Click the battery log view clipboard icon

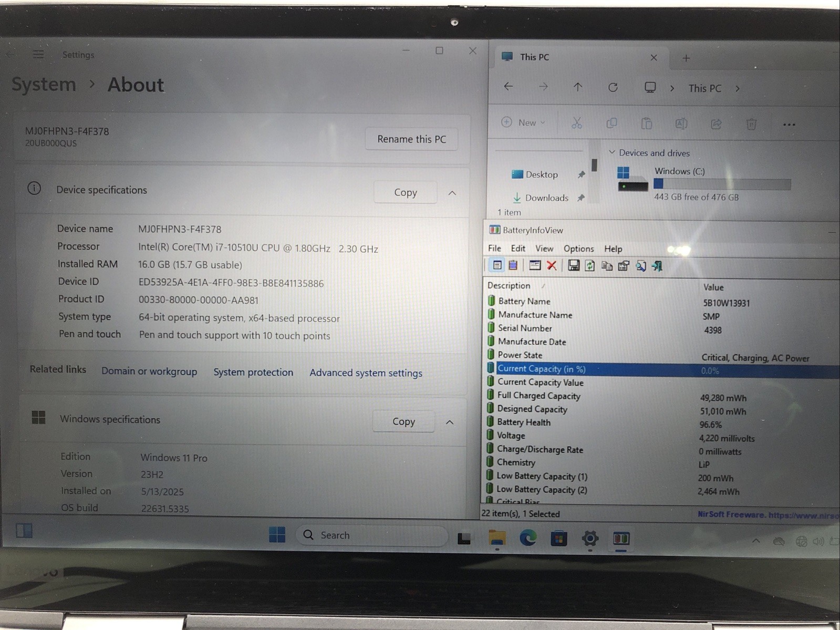(513, 265)
